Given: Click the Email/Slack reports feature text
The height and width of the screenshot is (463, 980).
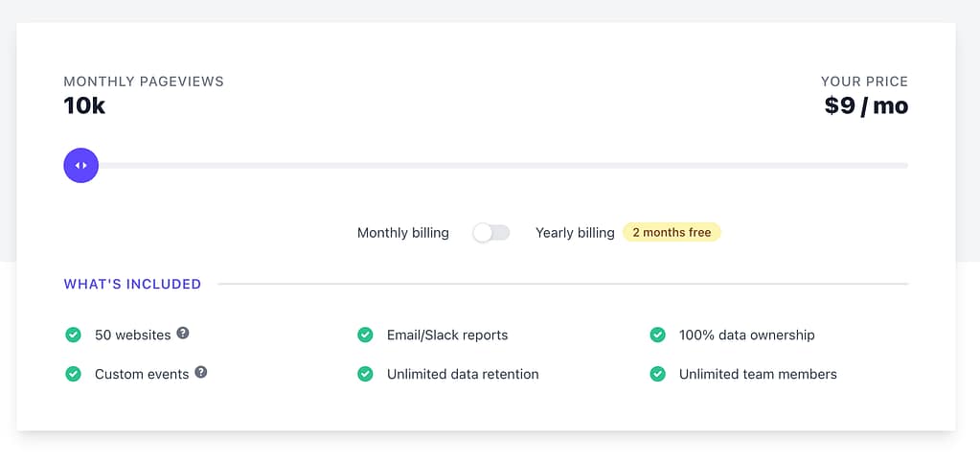Looking at the screenshot, I should pyautogui.click(x=447, y=336).
